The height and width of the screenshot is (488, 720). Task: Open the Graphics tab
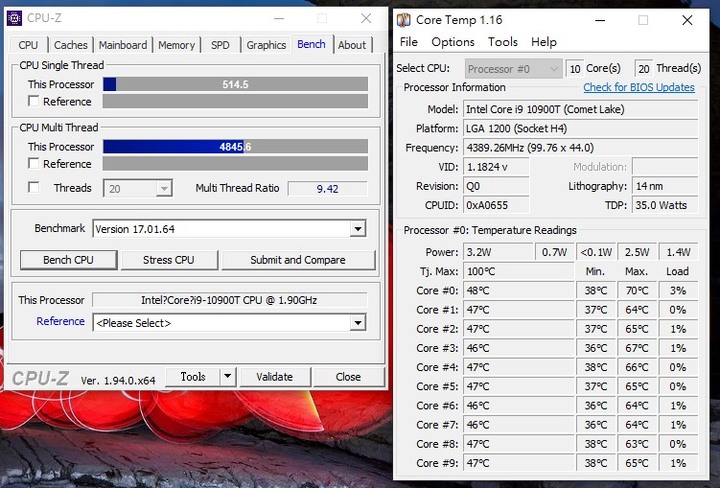266,45
